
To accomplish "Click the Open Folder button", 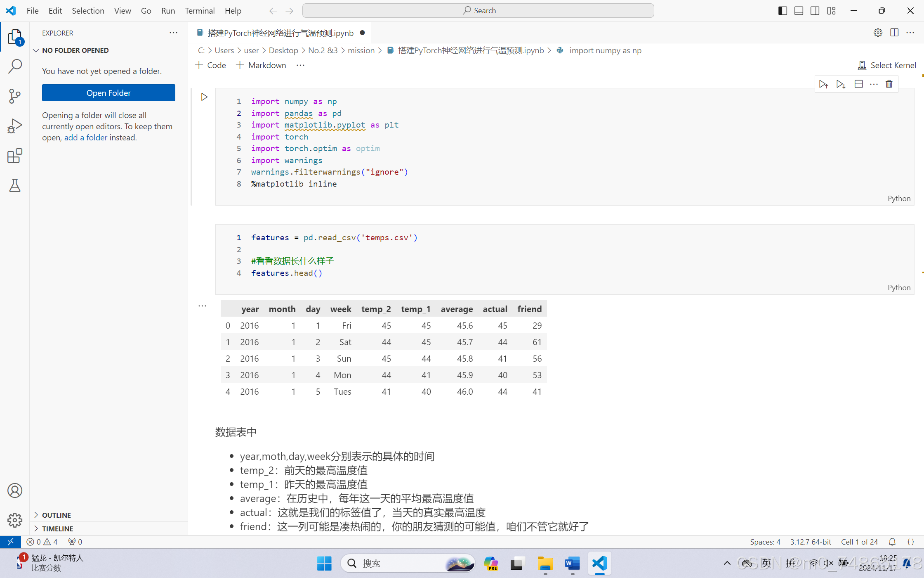I will (x=108, y=92).
